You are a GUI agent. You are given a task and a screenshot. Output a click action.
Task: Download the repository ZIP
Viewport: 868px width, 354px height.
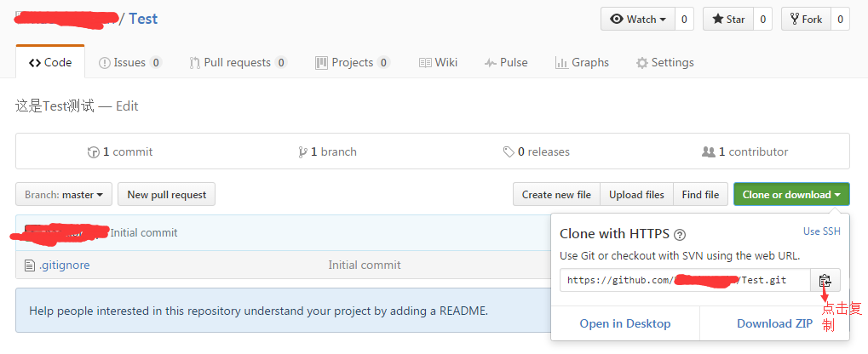click(x=775, y=323)
